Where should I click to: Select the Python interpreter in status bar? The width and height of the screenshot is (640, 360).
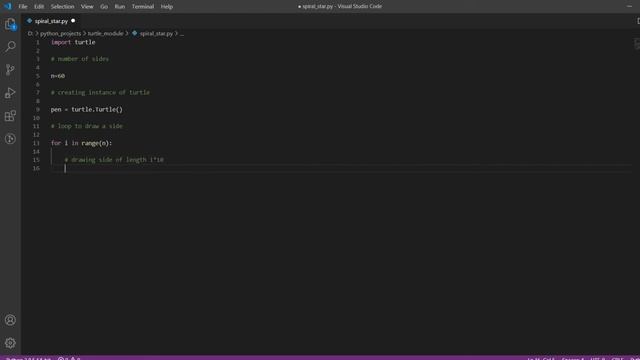29,358
